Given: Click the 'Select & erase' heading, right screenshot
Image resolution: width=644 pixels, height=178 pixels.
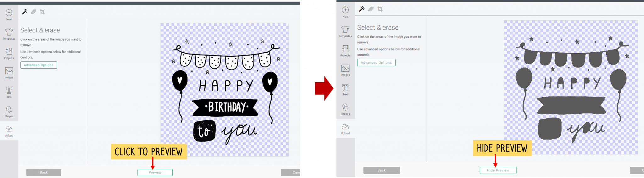Looking at the screenshot, I should coord(378,27).
